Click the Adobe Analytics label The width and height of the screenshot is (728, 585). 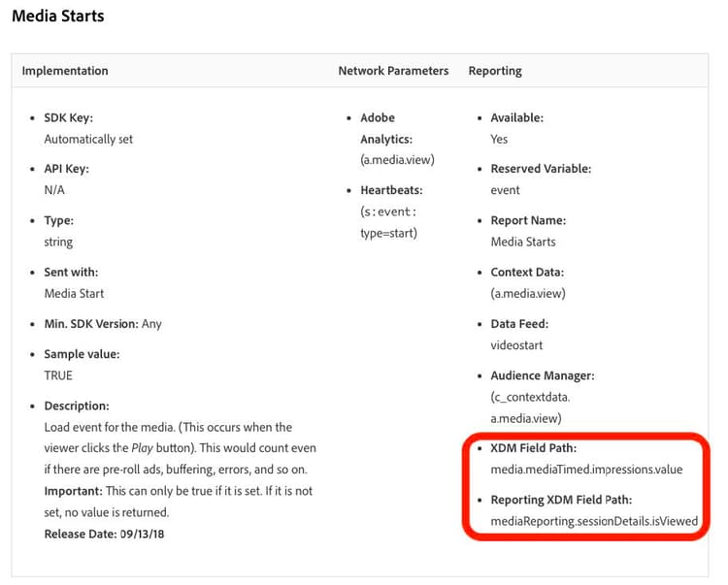coord(385,128)
